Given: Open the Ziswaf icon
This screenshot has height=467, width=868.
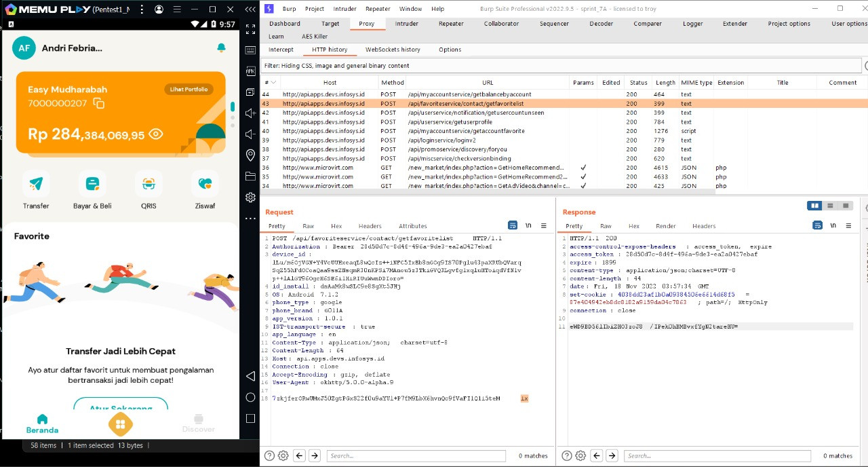Looking at the screenshot, I should pos(205,183).
